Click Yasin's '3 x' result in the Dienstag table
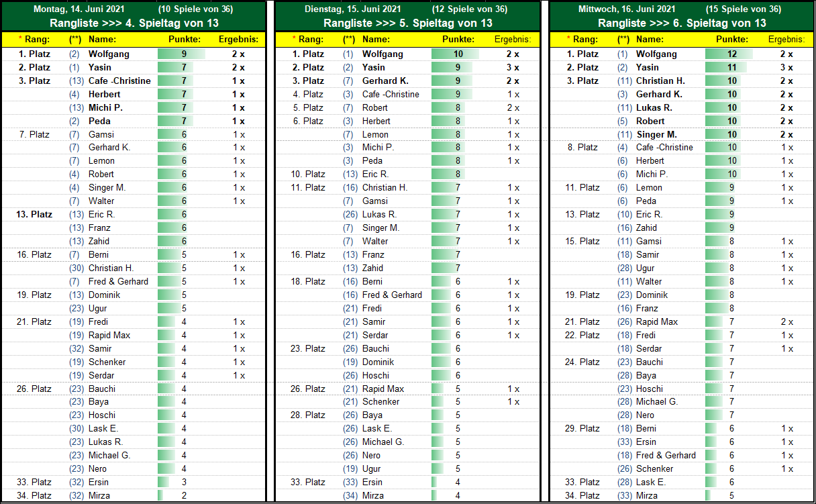This screenshot has width=816, height=504. click(x=513, y=67)
